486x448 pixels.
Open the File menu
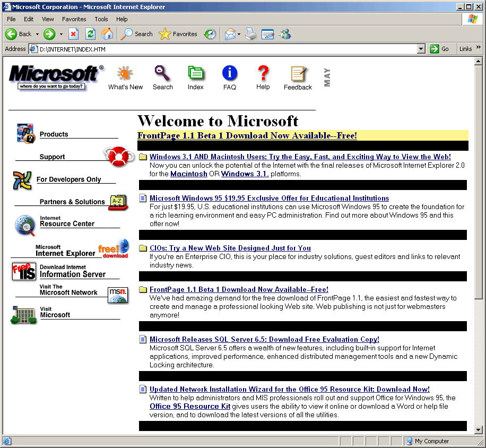click(x=11, y=19)
